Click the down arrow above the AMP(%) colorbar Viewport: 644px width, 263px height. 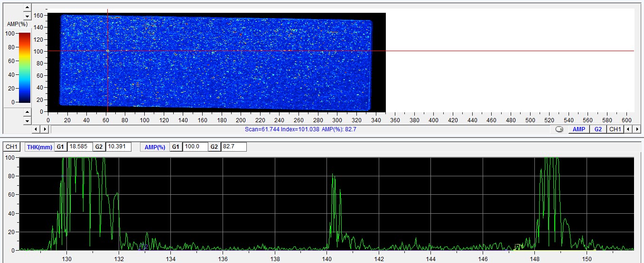coord(27,16)
